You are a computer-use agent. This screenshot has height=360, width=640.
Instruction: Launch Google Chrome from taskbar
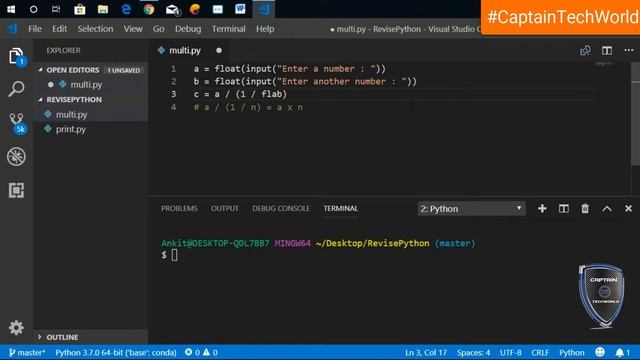pos(149,9)
